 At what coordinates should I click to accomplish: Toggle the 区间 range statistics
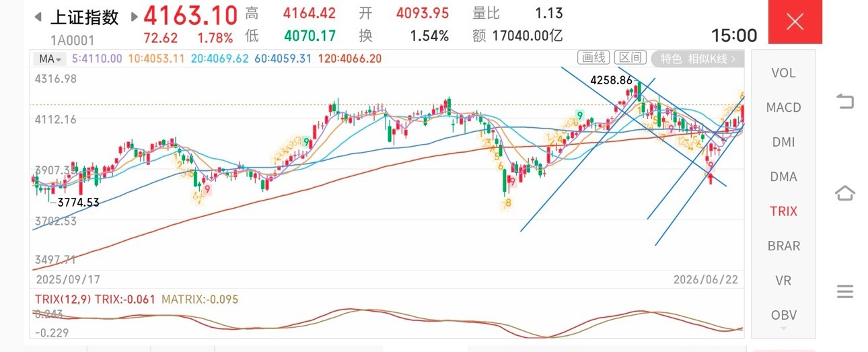[x=630, y=58]
